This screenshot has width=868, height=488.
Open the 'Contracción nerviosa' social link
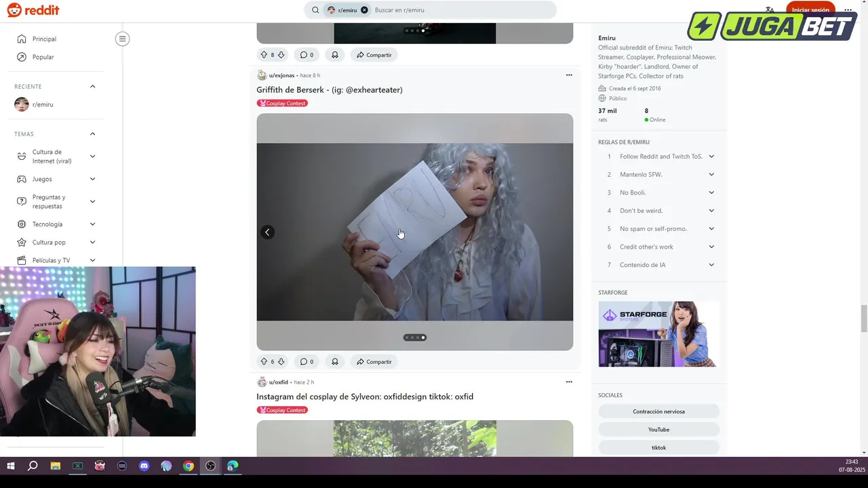tap(658, 411)
